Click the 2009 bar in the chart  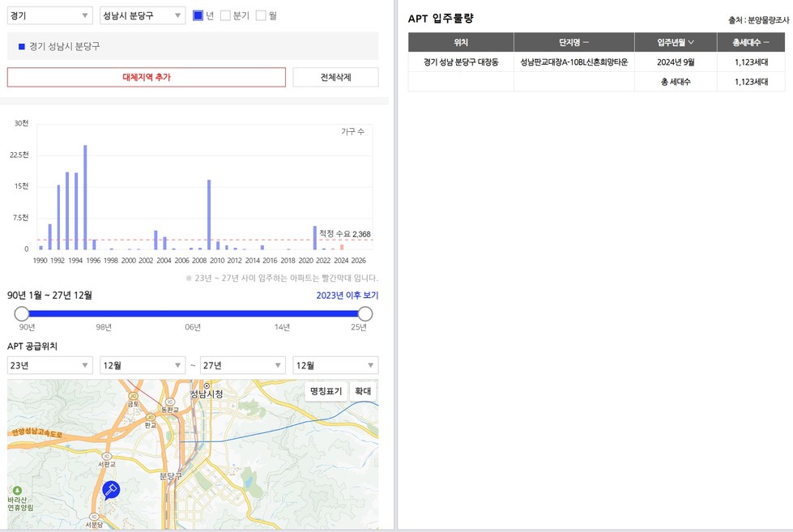click(209, 215)
